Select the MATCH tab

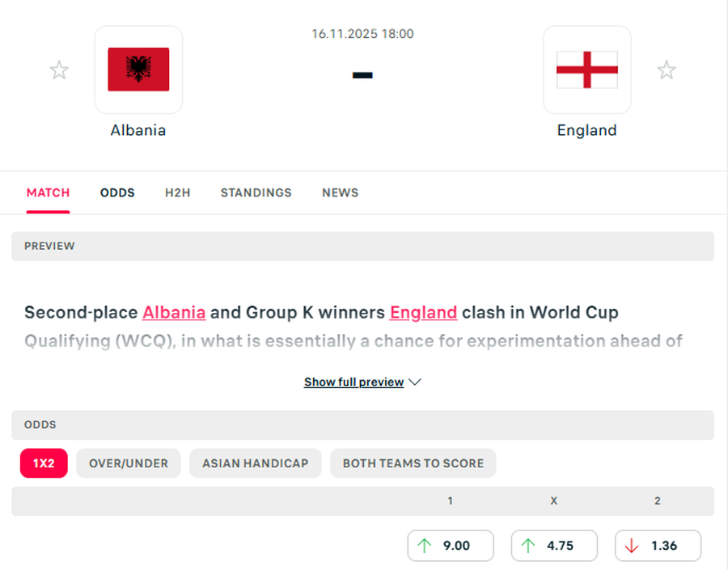point(48,192)
